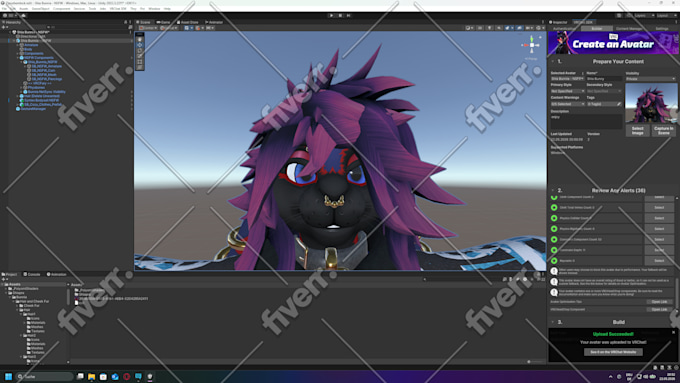Click the Step frame button in toolbar
Viewport: 680px width, 383px height.
tap(349, 16)
